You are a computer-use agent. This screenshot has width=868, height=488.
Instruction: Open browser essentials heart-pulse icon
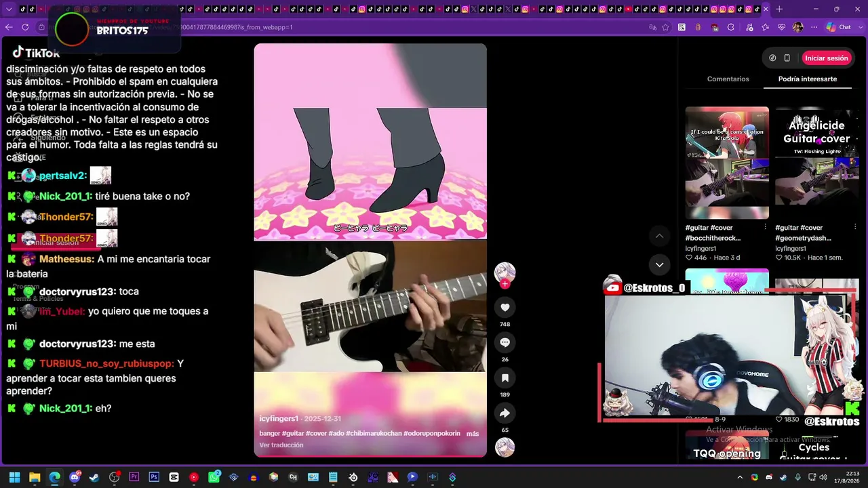tap(781, 27)
